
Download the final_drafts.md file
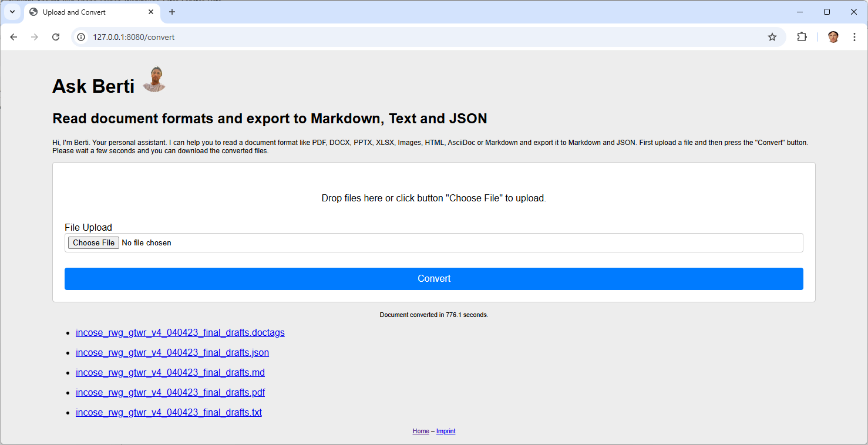(170, 372)
